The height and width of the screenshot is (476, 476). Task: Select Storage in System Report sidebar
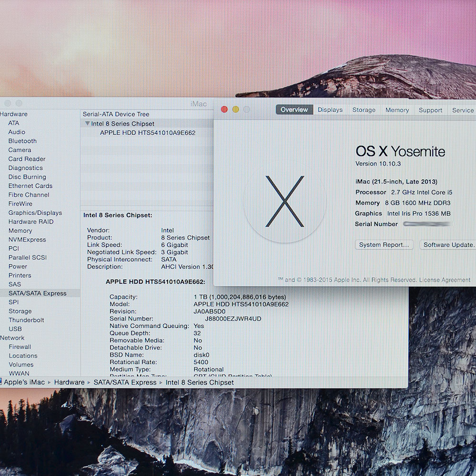tap(20, 311)
